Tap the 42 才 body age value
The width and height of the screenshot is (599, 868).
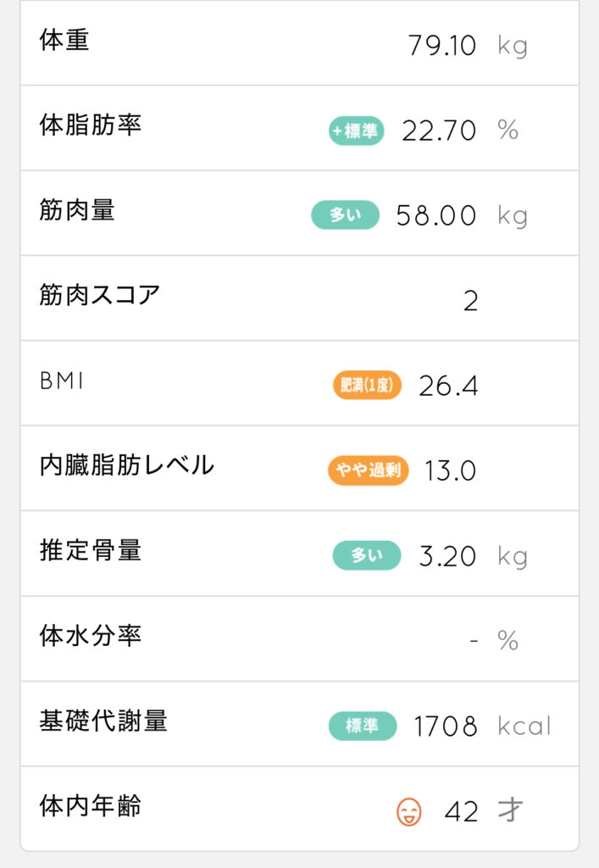pyautogui.click(x=484, y=811)
